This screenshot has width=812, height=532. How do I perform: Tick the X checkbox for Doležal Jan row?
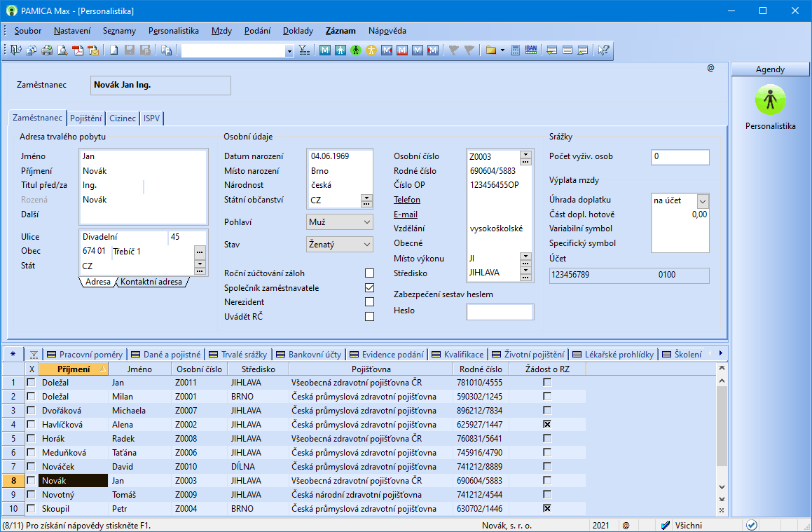(x=31, y=382)
